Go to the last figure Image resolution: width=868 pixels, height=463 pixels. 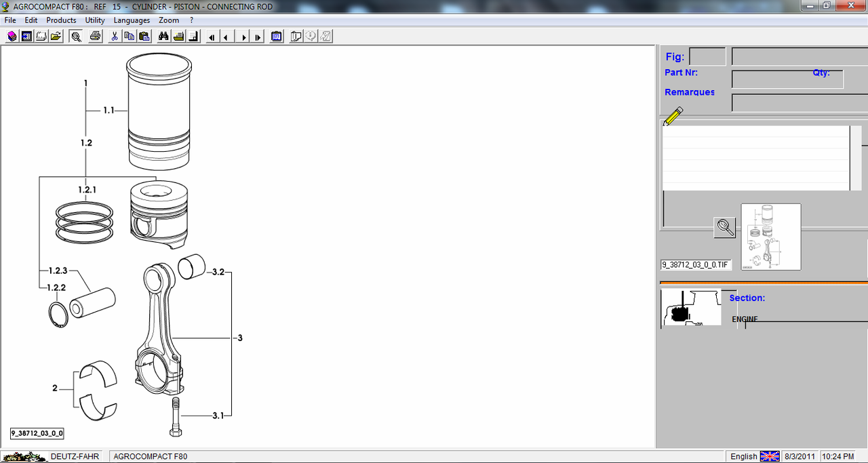[x=258, y=37]
